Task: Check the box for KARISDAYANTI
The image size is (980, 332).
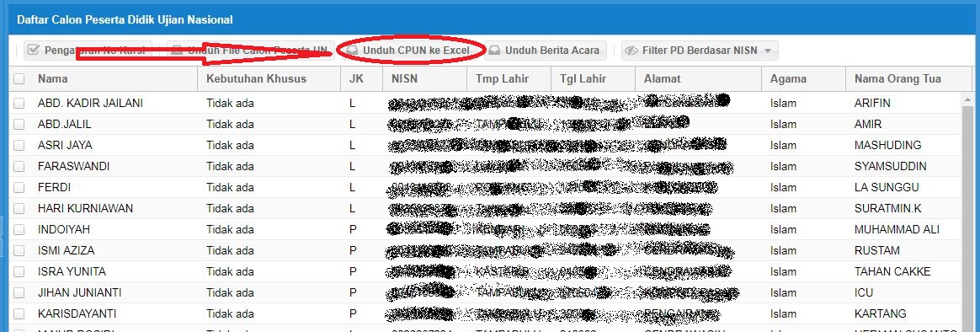Action: 19,313
